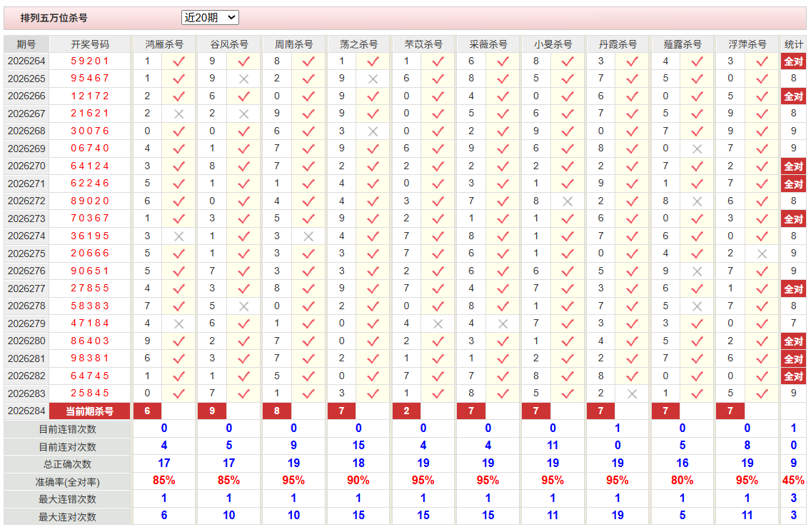Click the X mark for 采薇杀号 in row 2026279
The image size is (811, 532).
(x=503, y=324)
